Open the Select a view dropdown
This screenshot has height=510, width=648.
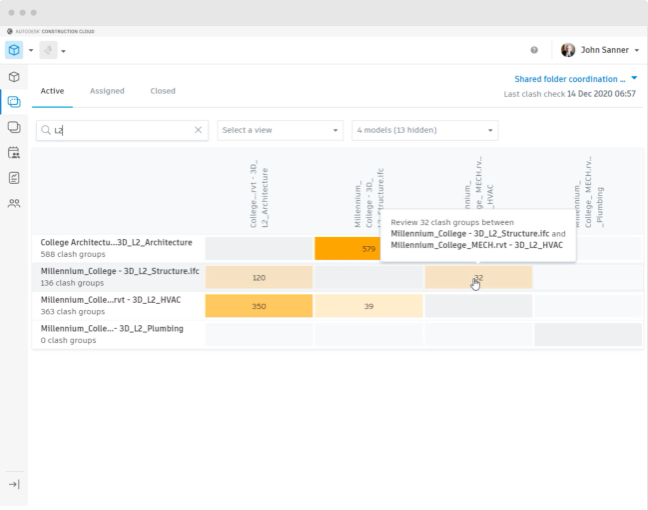pyautogui.click(x=280, y=130)
